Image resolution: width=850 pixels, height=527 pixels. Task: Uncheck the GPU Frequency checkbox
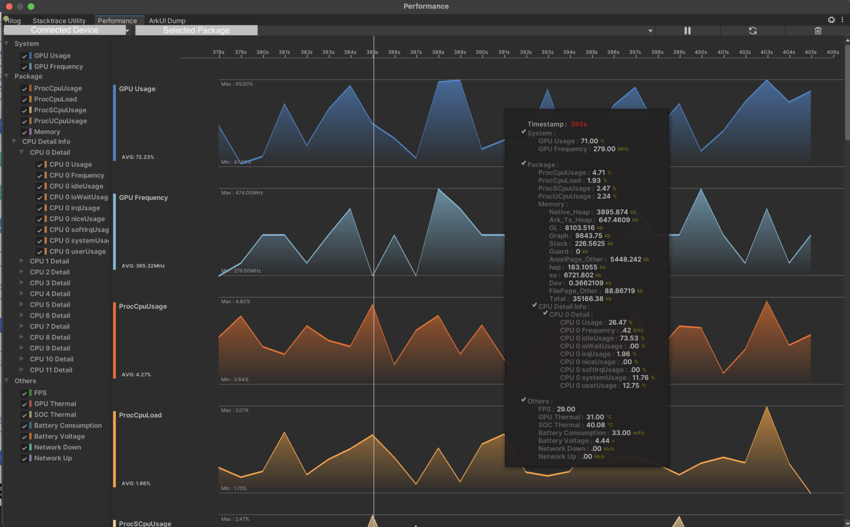[24, 67]
